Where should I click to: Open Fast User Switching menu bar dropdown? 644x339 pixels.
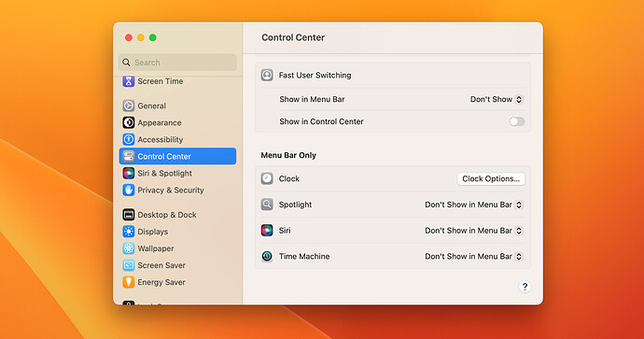[497, 99]
